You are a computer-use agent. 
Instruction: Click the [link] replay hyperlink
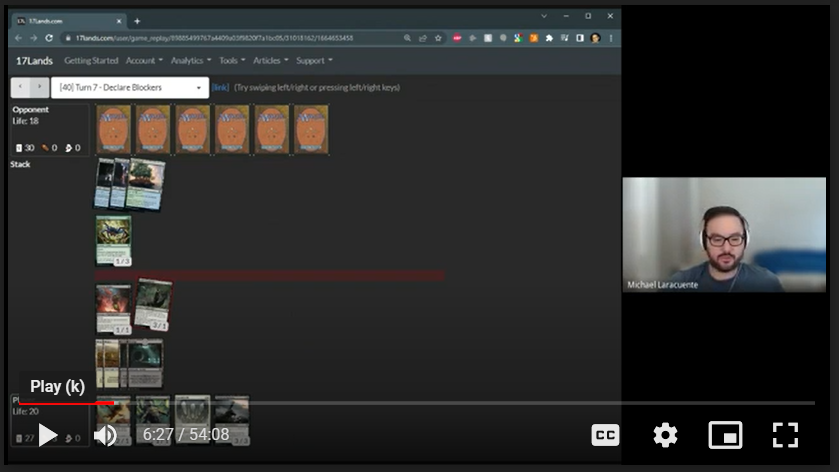coord(220,88)
